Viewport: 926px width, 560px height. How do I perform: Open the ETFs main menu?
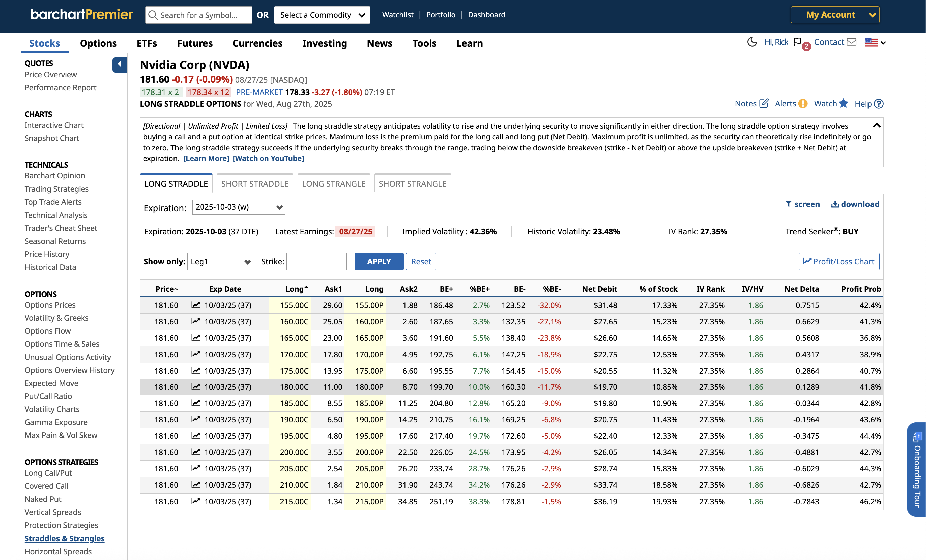[147, 43]
